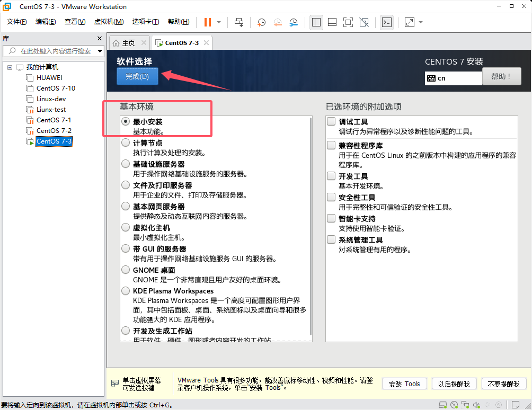This screenshot has height=410, width=532.
Task: Open the stretch display dropdown arrow
Action: (x=421, y=22)
